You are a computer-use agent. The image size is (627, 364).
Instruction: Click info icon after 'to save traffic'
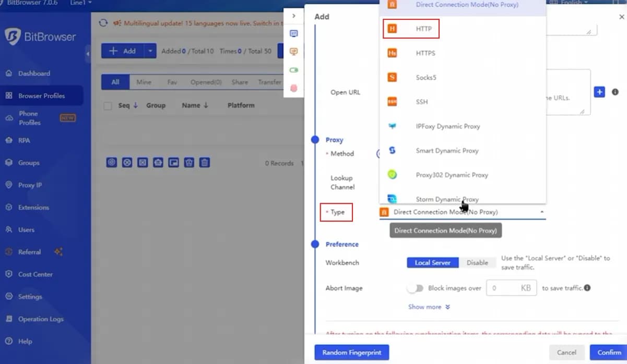(587, 288)
